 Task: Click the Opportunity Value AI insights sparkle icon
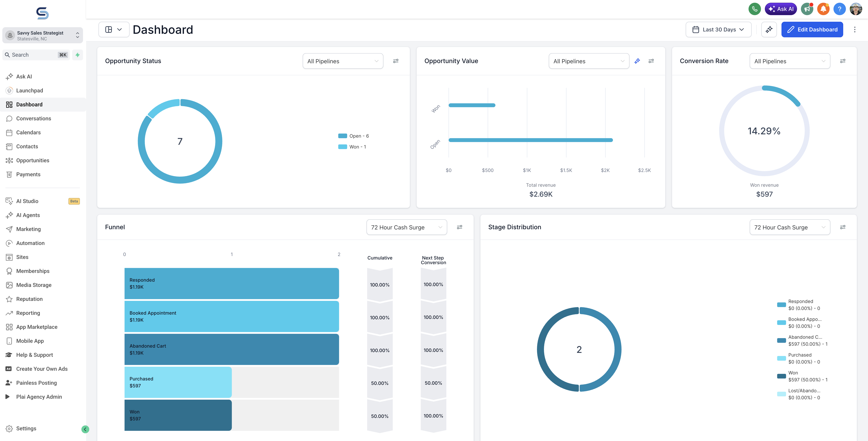point(637,61)
